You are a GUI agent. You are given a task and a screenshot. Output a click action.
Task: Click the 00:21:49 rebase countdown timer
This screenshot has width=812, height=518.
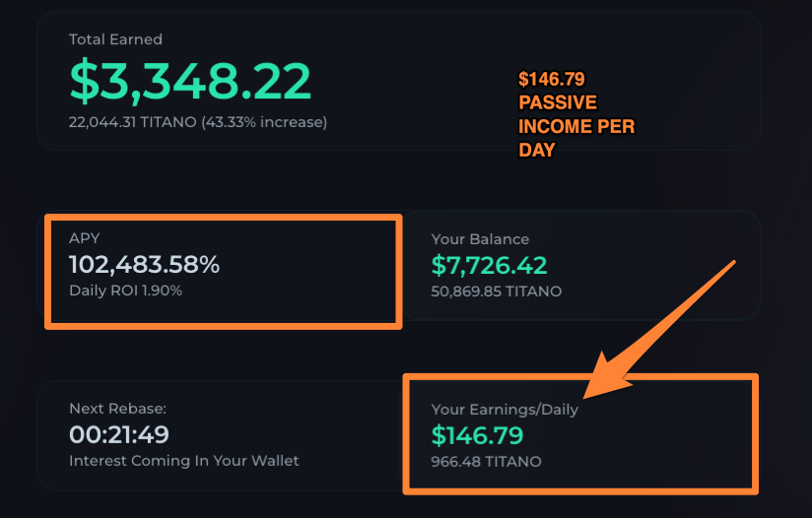click(119, 434)
